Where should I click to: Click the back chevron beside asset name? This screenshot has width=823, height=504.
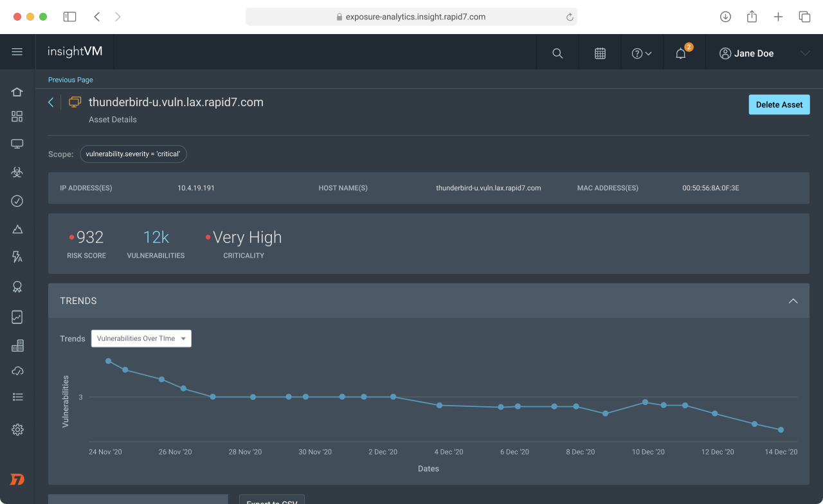51,102
